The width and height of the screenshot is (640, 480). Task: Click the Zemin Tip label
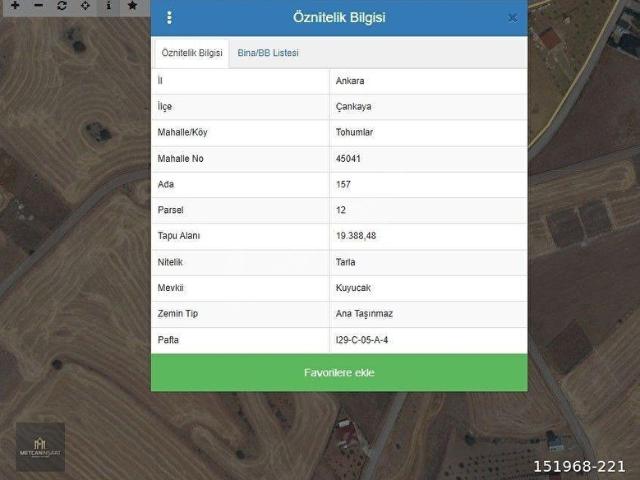(x=178, y=313)
